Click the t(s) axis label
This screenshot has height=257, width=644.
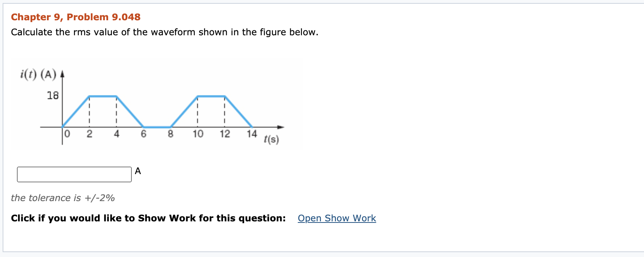pos(270,139)
